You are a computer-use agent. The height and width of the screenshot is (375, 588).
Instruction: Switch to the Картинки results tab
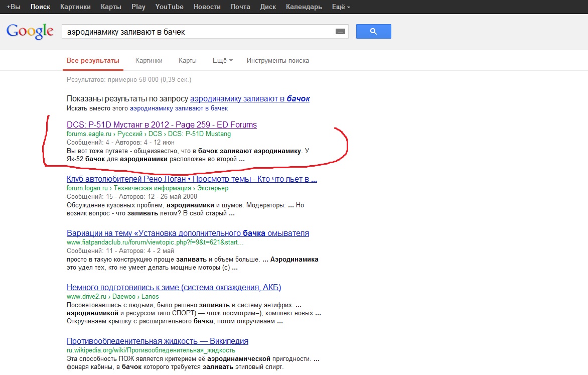pyautogui.click(x=149, y=60)
